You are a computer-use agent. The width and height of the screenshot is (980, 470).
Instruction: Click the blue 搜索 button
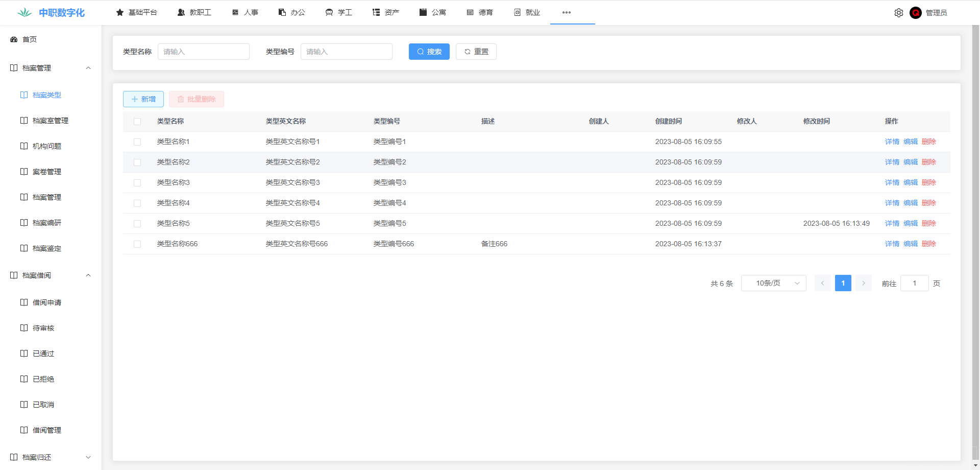coord(429,52)
